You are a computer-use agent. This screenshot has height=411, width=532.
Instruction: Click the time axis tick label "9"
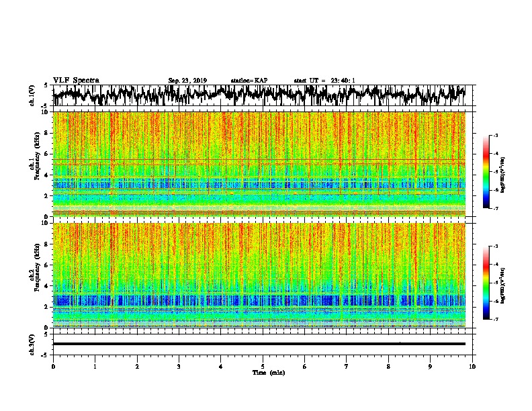pyautogui.click(x=430, y=367)
